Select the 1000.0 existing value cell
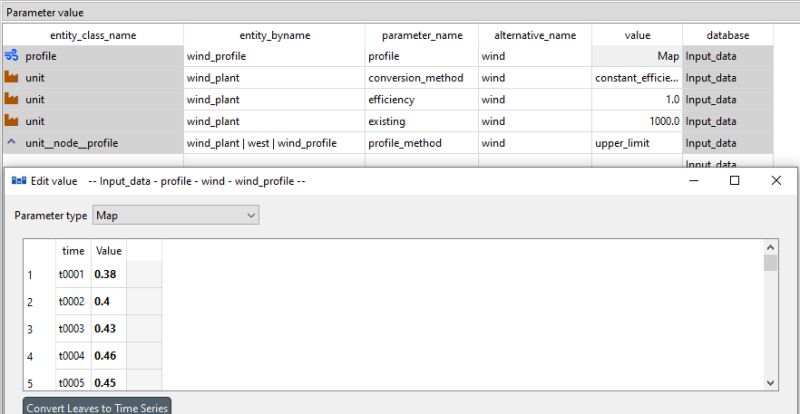Screen dimensions: 800x414 [637, 121]
